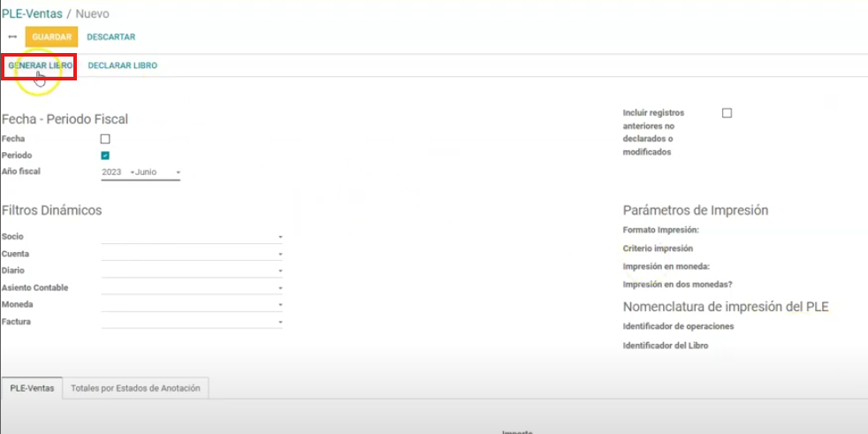
Task: Expand the Cuenta dropdown arrow
Action: point(280,255)
